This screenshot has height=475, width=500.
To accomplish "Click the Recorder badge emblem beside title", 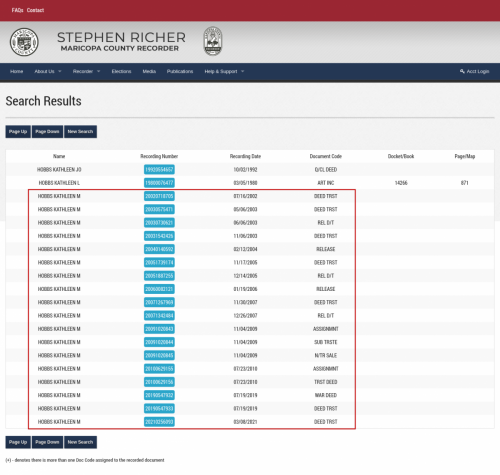I will (213, 41).
